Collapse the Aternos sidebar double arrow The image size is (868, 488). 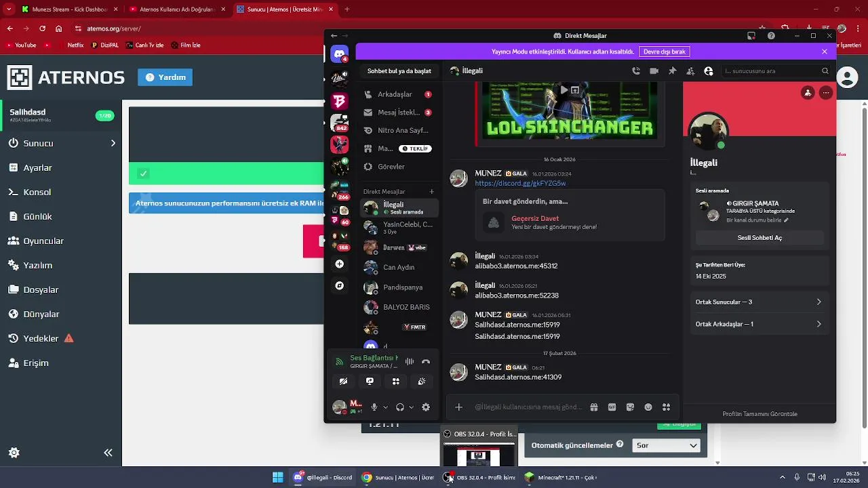coord(108,453)
